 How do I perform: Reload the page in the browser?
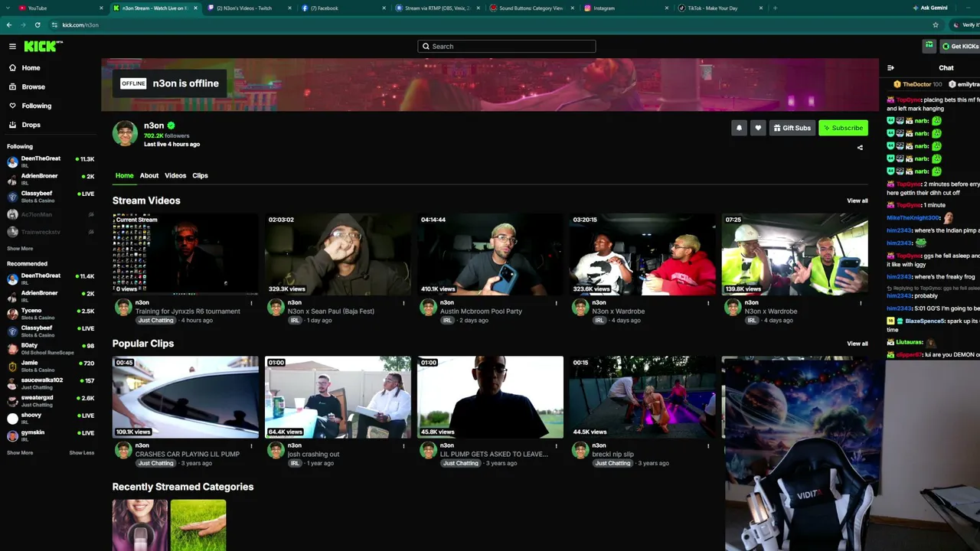click(x=37, y=24)
